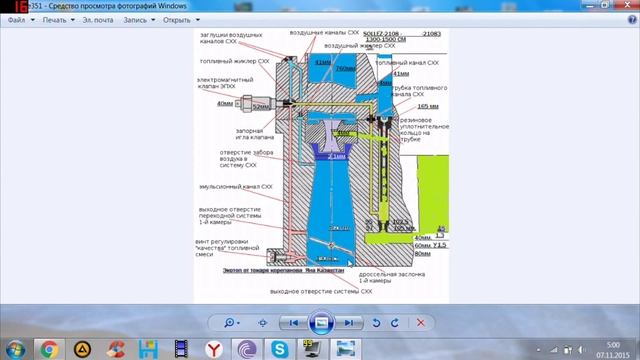640x360 pixels.
Task: Go to the next photo
Action: tap(349, 323)
